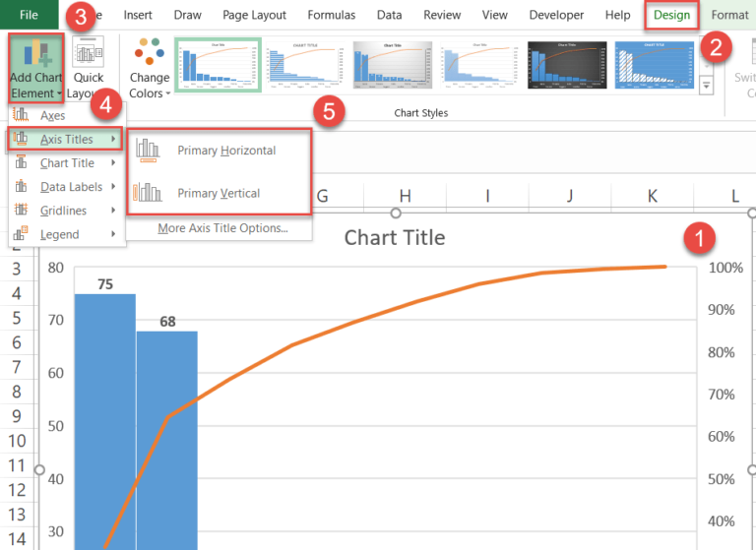Choose Axes from the menu
756x550 pixels.
67,115
